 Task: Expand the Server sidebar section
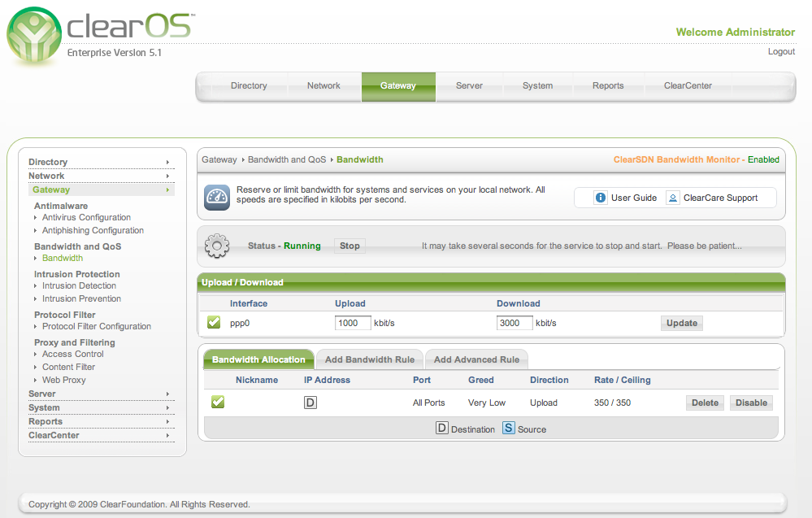pos(100,394)
